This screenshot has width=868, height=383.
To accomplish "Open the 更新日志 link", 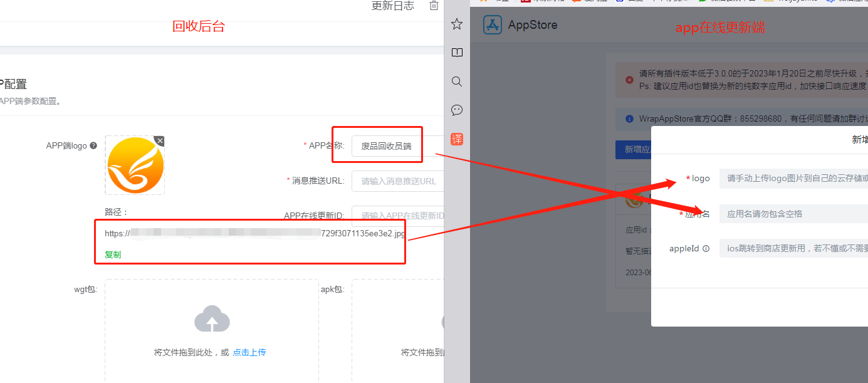I will (x=393, y=6).
